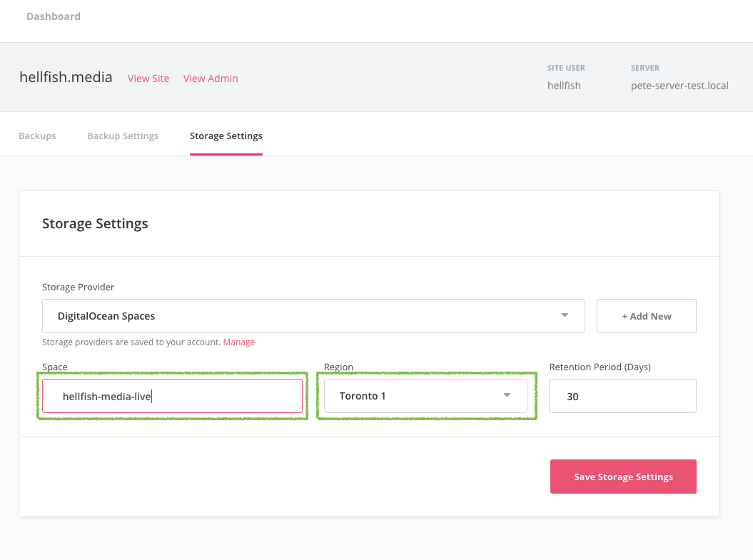Focus the Space input field
The width and height of the screenshot is (753, 560).
click(173, 396)
